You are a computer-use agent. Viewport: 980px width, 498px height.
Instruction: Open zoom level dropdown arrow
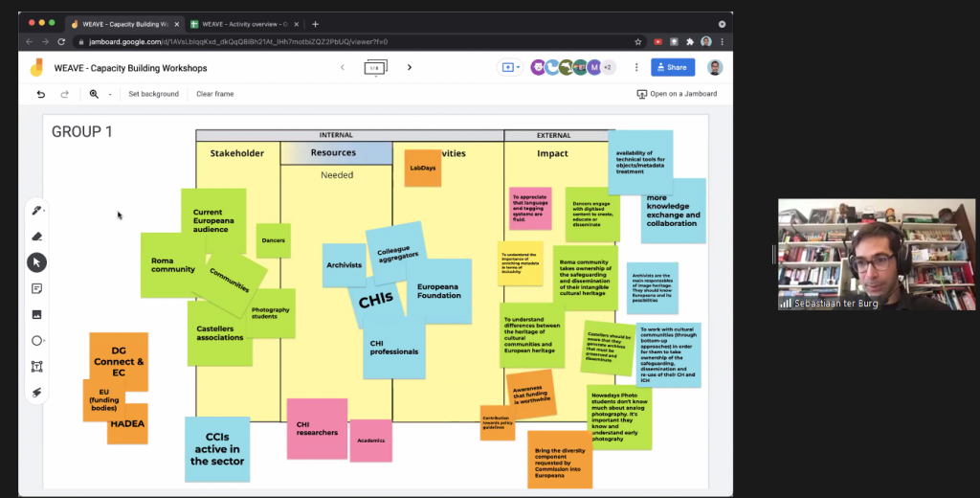110,94
